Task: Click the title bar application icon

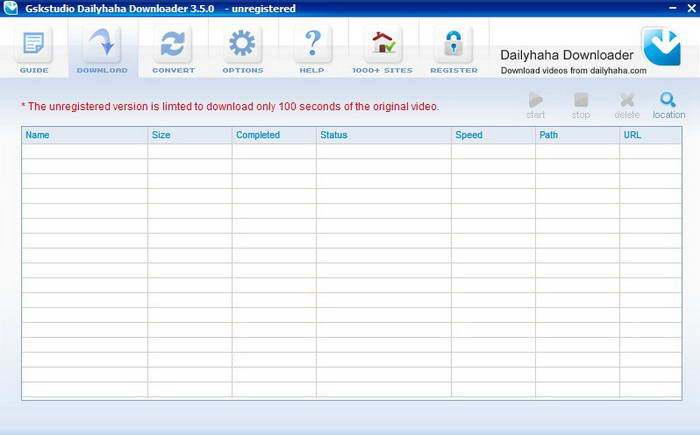Action: (x=10, y=8)
